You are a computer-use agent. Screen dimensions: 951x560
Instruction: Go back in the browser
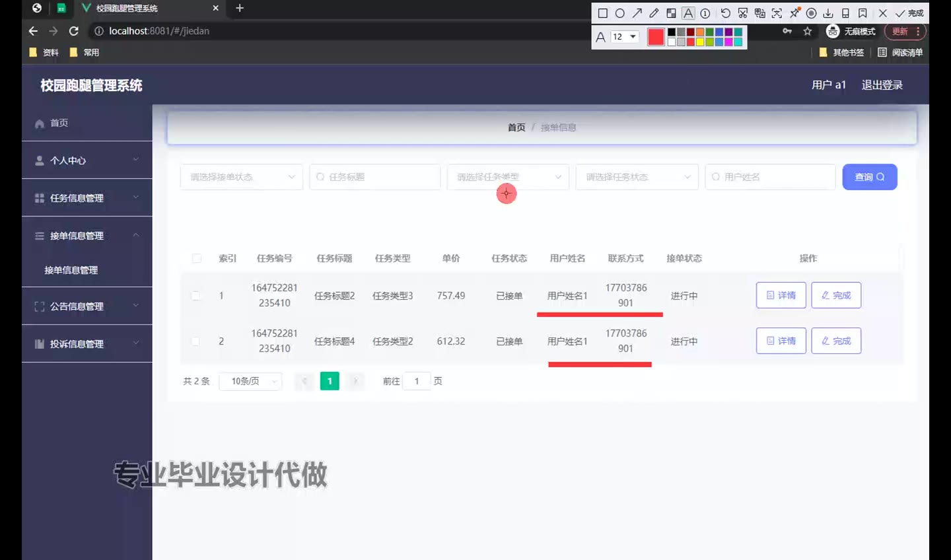pos(33,31)
